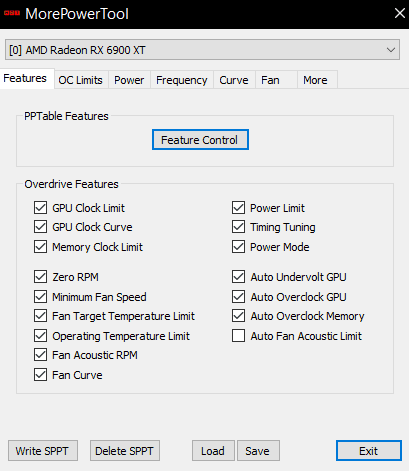Toggle the Fan Curve checkbox
The image size is (409, 471).
pos(40,375)
